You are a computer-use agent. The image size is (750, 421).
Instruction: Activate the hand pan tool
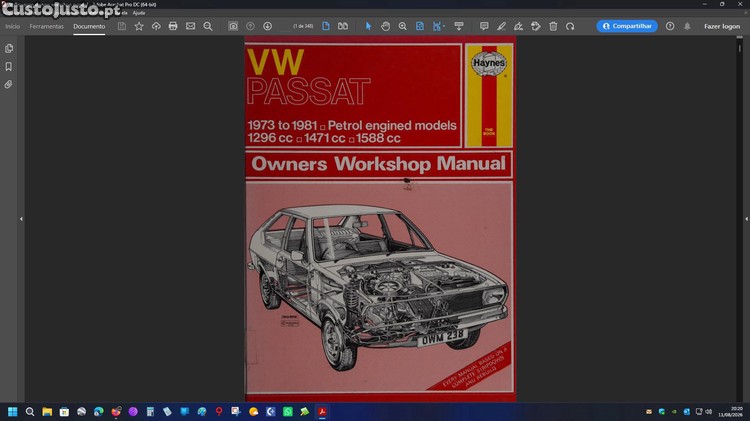pos(386,26)
